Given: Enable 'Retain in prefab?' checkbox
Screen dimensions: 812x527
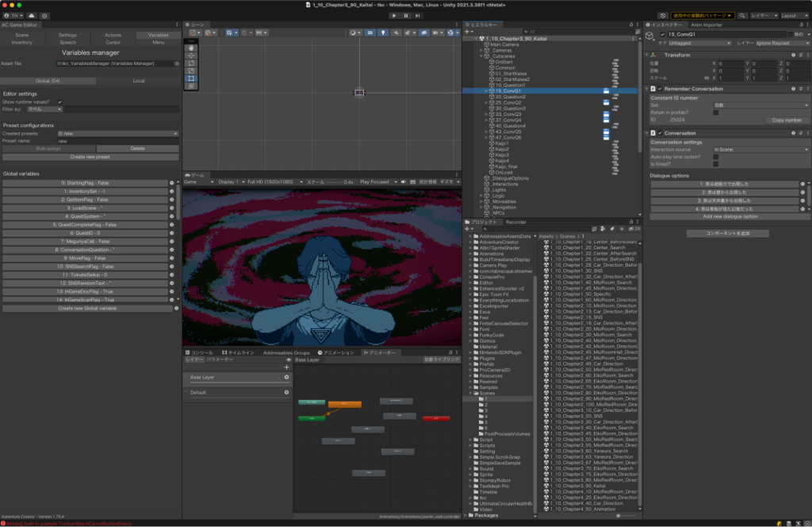Looking at the screenshot, I should (716, 113).
